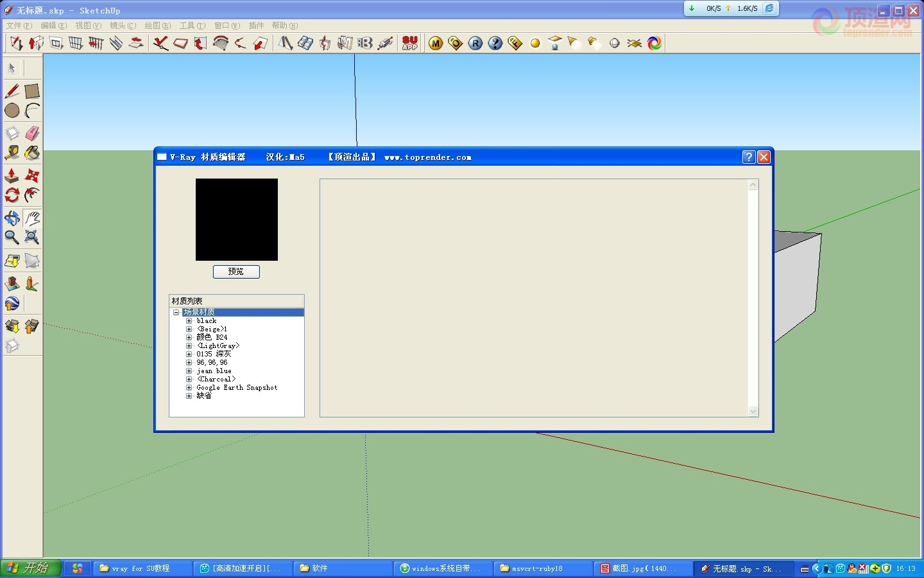
Task: Open 绘图 menu
Action: click(157, 26)
